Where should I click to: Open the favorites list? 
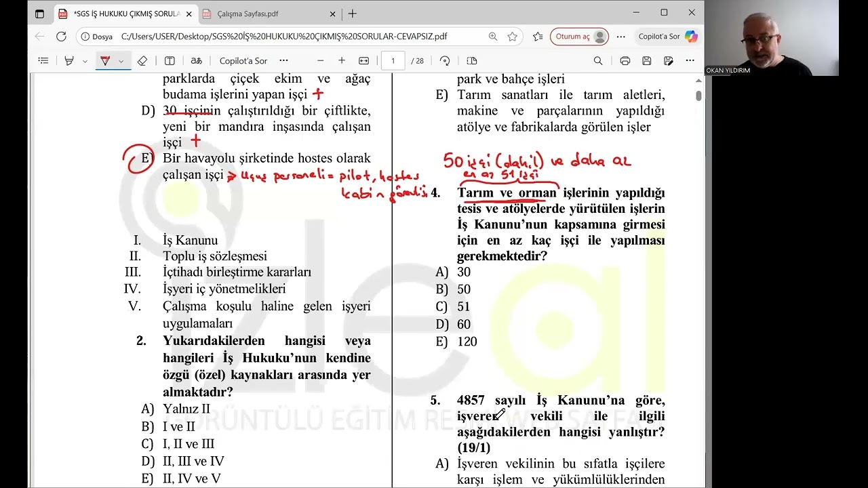538,37
